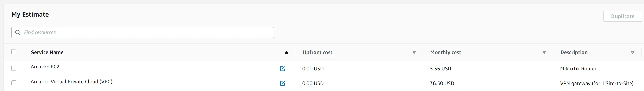The width and height of the screenshot is (644, 91).
Task: Sort by Monthly cost arrow
Action: pyautogui.click(x=544, y=53)
